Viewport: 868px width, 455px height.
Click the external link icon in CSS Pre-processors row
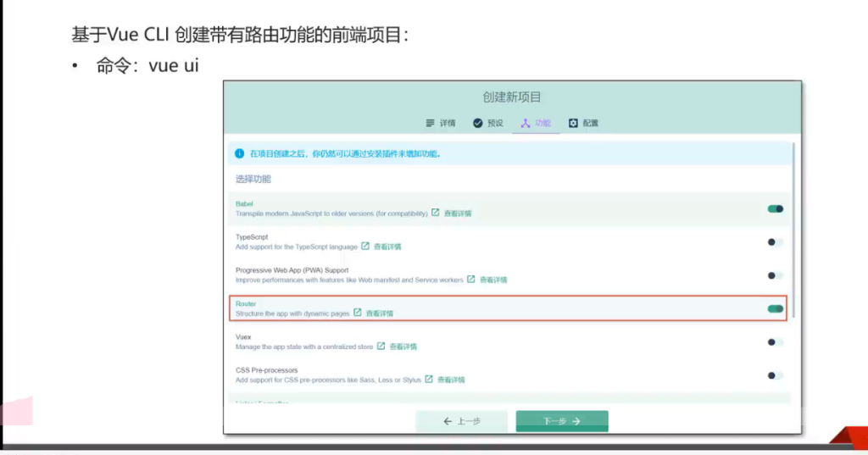(x=429, y=379)
